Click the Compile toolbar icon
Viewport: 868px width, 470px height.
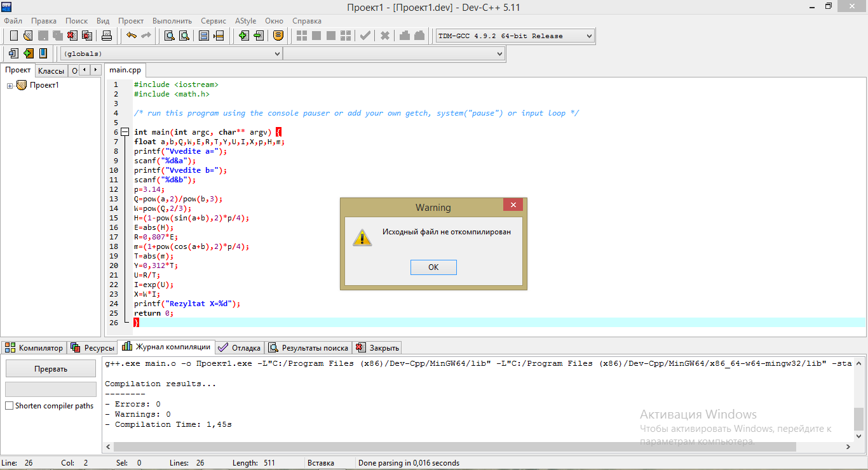click(x=302, y=36)
